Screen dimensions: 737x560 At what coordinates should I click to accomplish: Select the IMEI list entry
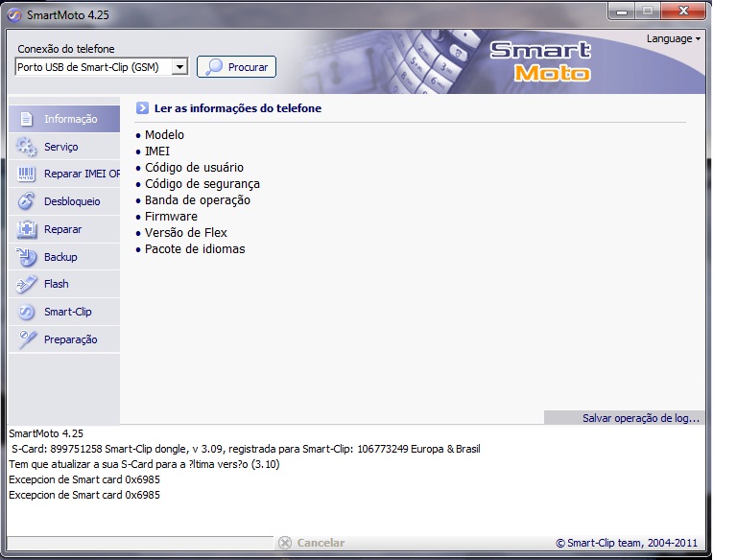(x=157, y=152)
